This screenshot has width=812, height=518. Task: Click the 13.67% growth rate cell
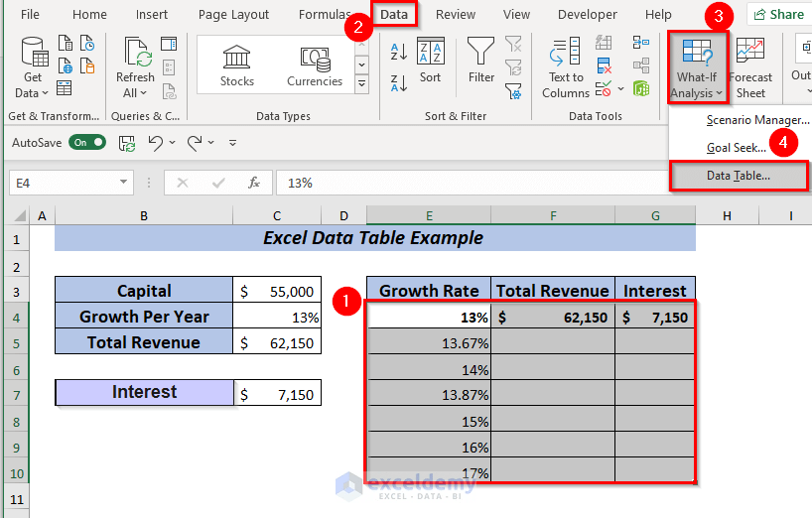click(429, 343)
